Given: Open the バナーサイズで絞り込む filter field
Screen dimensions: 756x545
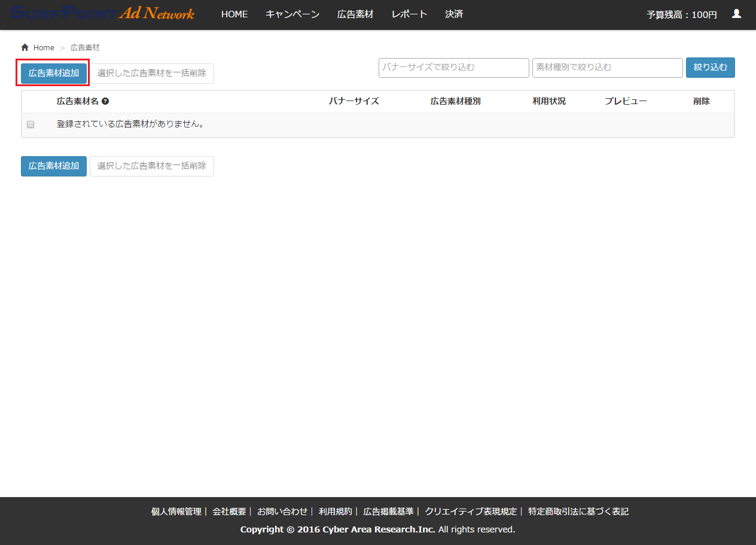Looking at the screenshot, I should [x=453, y=68].
